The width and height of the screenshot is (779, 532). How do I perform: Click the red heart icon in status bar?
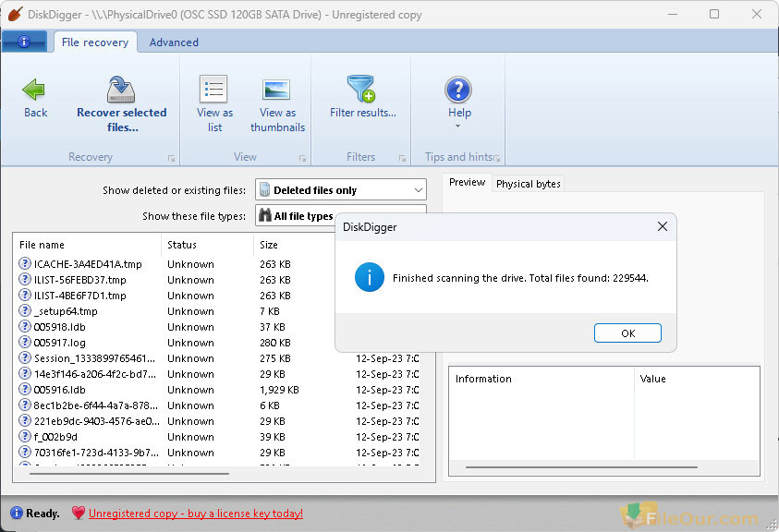pos(79,514)
